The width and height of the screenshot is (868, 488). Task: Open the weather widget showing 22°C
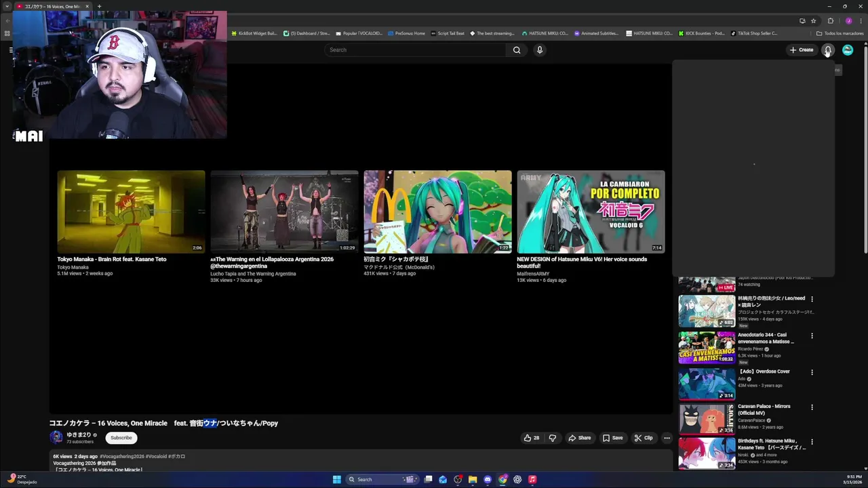22,479
